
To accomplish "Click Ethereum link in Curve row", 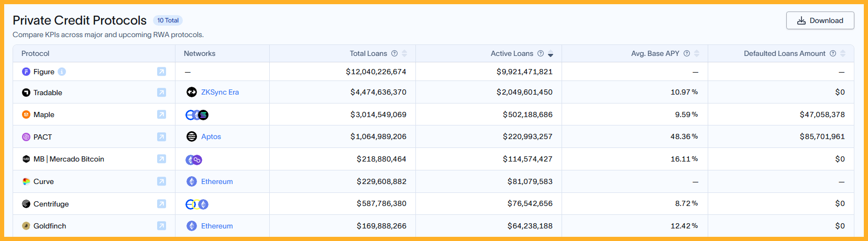I will click(x=217, y=181).
